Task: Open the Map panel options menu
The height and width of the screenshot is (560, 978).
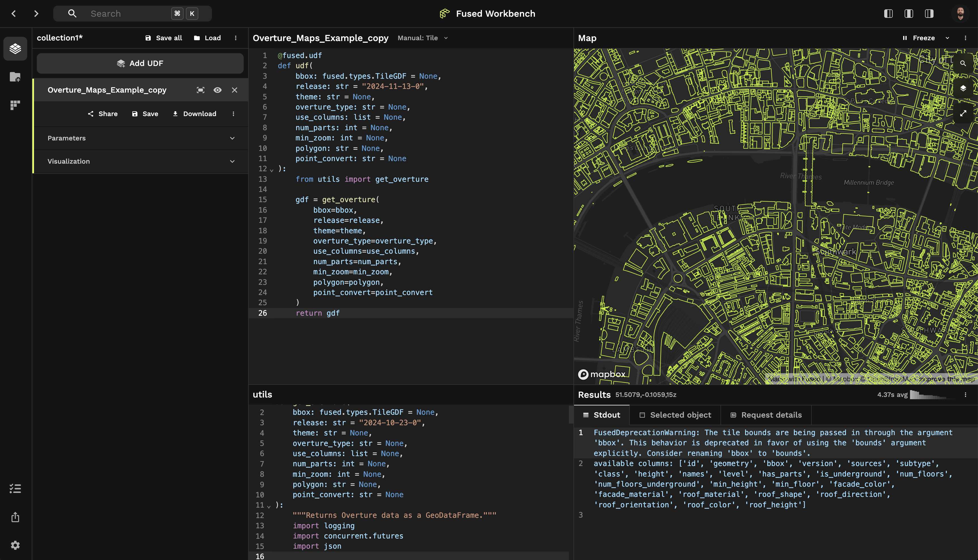Action: (965, 38)
